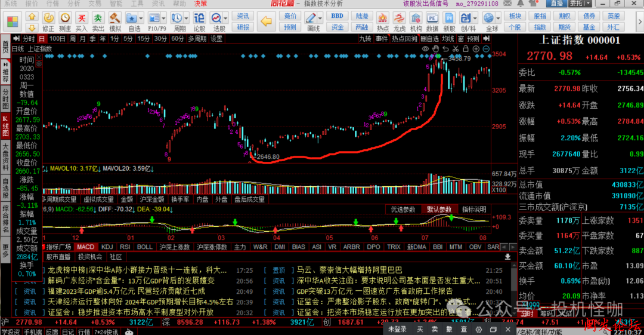
Task: Select 默认参数 default parameters
Action: click(439, 210)
